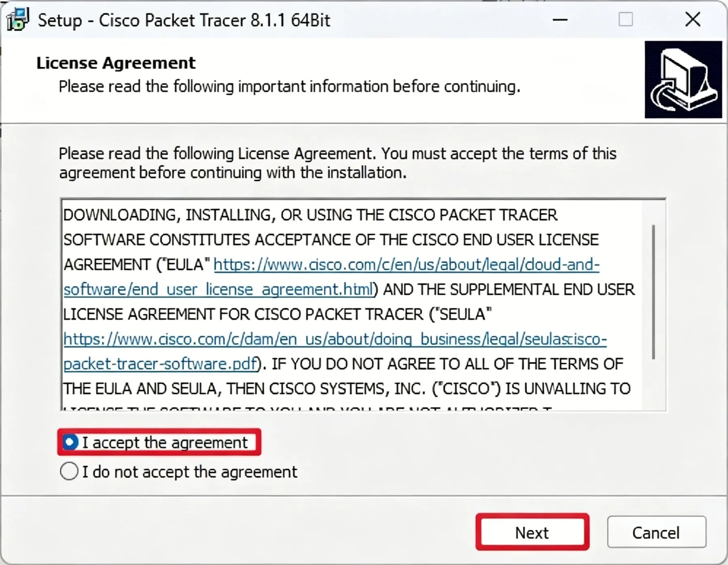Click the 'License Agreement' heading

pyautogui.click(x=116, y=63)
